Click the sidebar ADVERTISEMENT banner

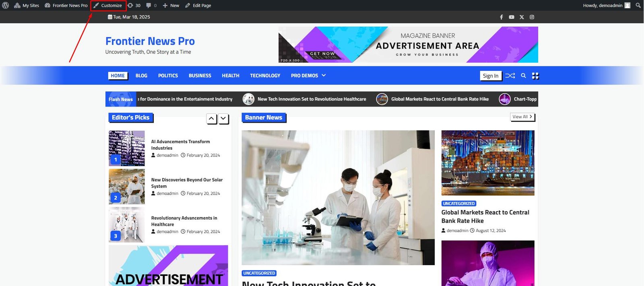pos(168,265)
